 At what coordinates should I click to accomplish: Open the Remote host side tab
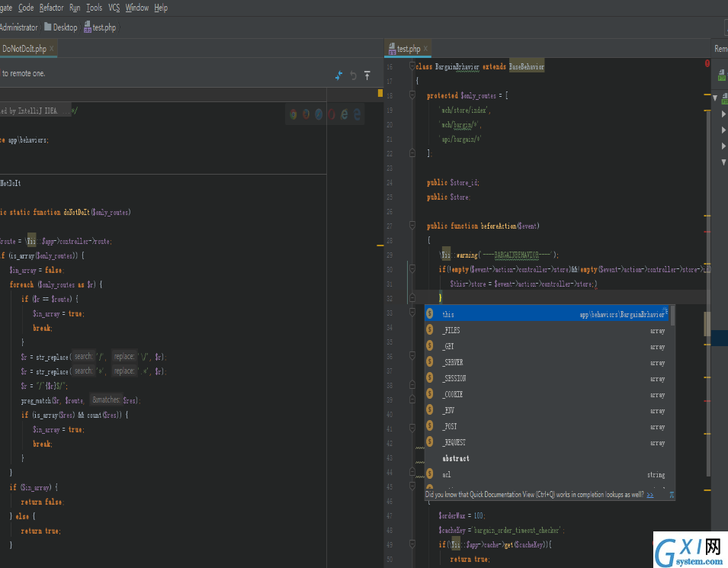click(x=720, y=48)
